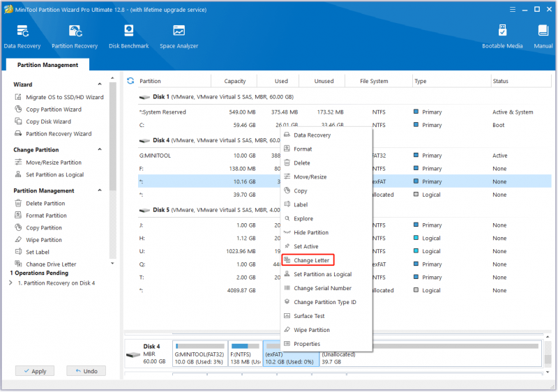Click the Apply button
Screen dimensions: 558x392
(x=35, y=371)
